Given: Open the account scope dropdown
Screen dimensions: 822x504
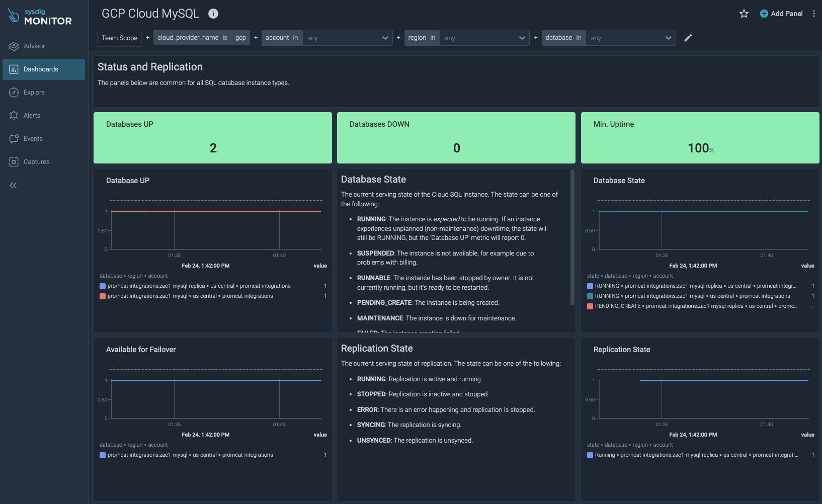Looking at the screenshot, I should [x=348, y=38].
